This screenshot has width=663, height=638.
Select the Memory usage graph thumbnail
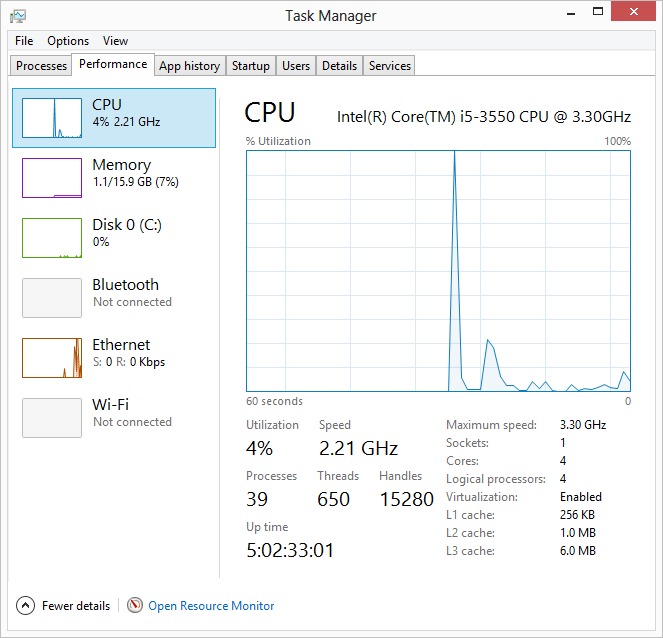click(x=52, y=178)
